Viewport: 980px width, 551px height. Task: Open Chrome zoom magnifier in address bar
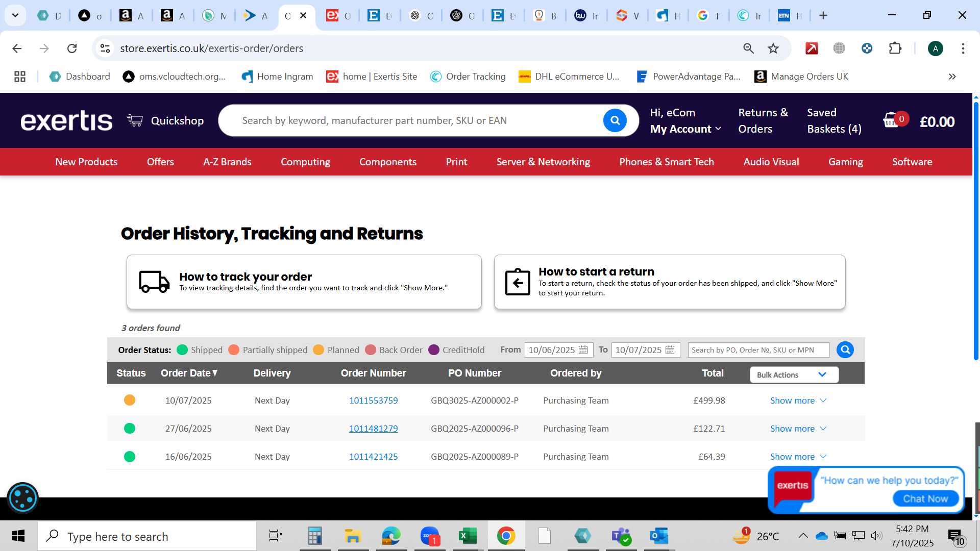(x=748, y=48)
